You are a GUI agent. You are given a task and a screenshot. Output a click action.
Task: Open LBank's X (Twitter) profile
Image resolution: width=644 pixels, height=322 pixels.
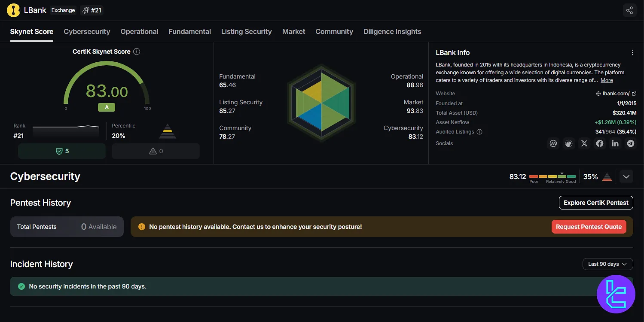584,143
